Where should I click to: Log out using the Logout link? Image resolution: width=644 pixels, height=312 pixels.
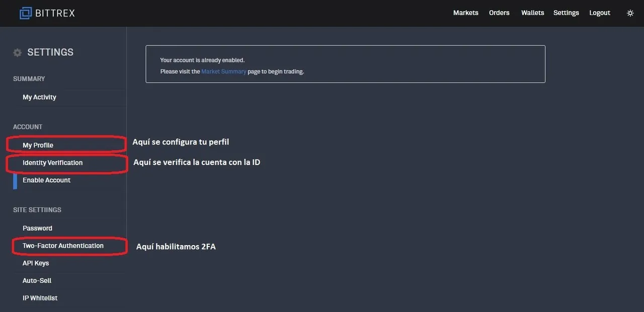600,13
